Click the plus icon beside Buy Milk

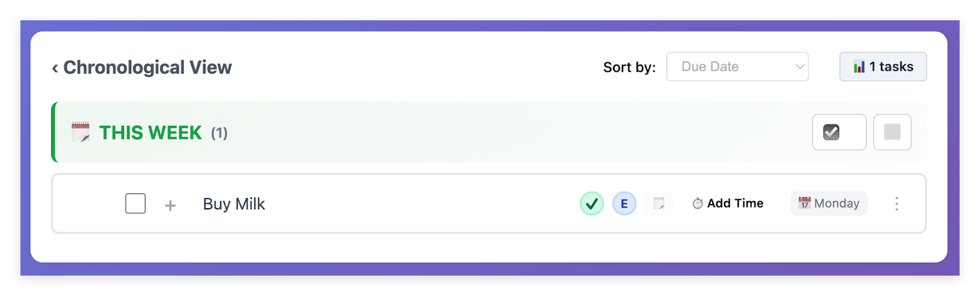coord(170,205)
